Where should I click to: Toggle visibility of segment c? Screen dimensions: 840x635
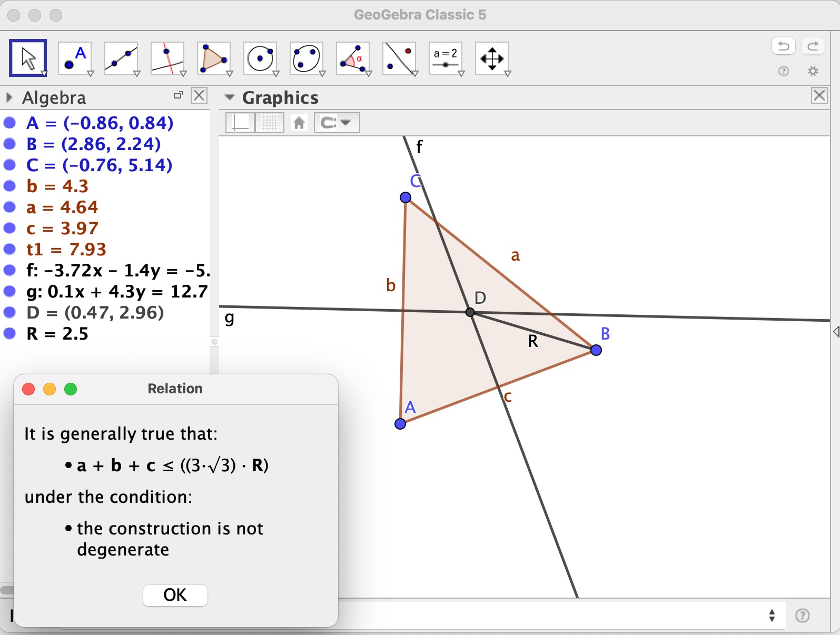pos(9,228)
